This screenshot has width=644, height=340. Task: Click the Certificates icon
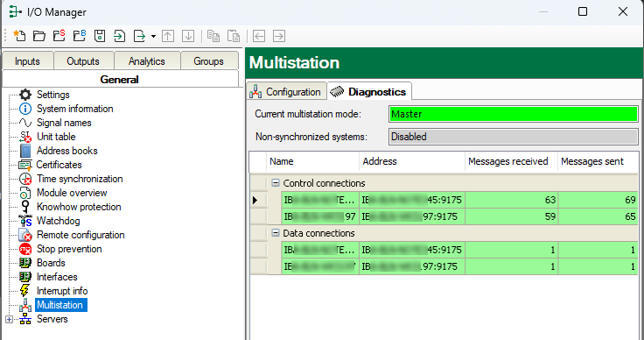pyautogui.click(x=25, y=165)
